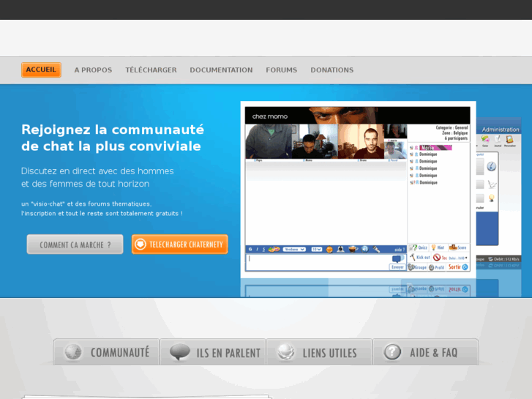Click the Hint lightbulb button
Image resolution: width=532 pixels, height=399 pixels.
[x=438, y=247]
